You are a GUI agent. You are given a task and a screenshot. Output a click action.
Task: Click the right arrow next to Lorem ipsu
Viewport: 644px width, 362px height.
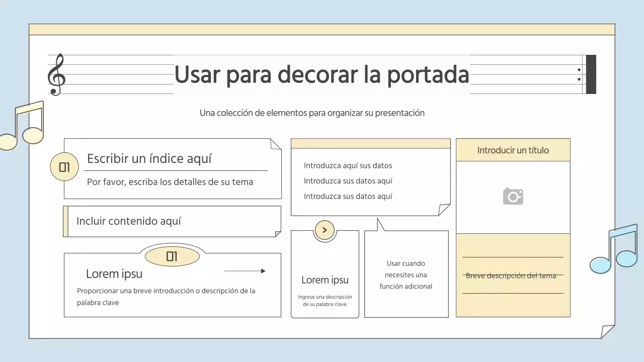coord(245,270)
